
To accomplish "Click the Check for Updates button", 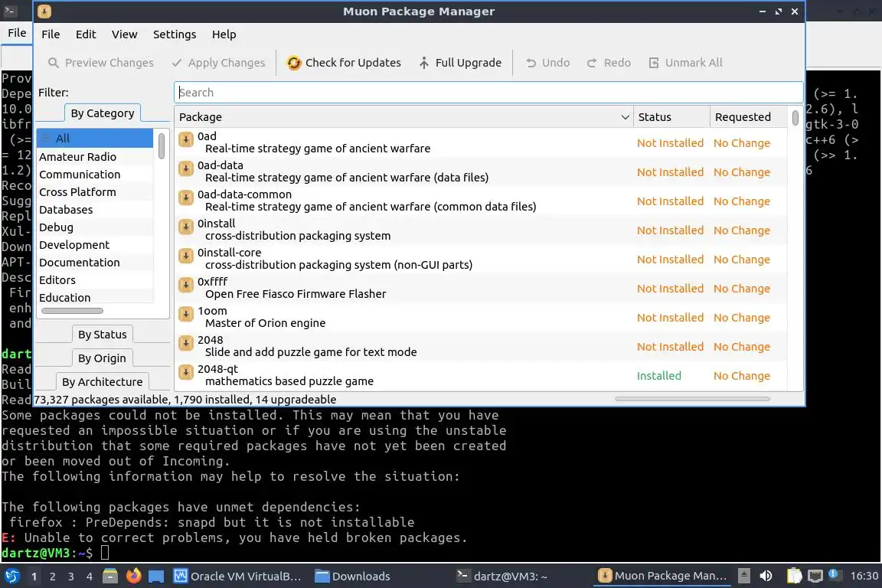I will (344, 63).
